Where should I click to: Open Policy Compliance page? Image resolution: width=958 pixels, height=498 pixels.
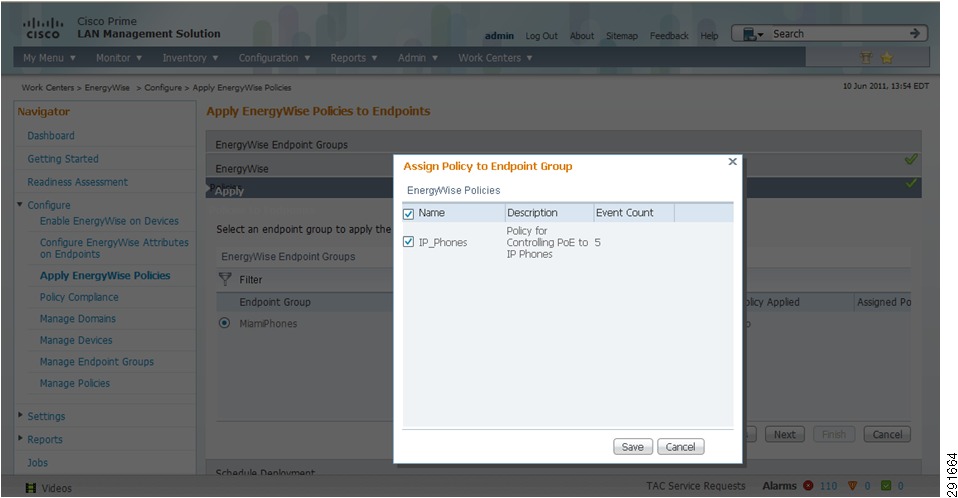(79, 297)
